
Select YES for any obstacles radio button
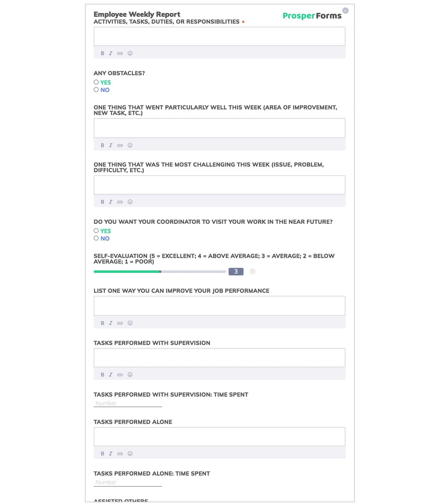point(96,82)
